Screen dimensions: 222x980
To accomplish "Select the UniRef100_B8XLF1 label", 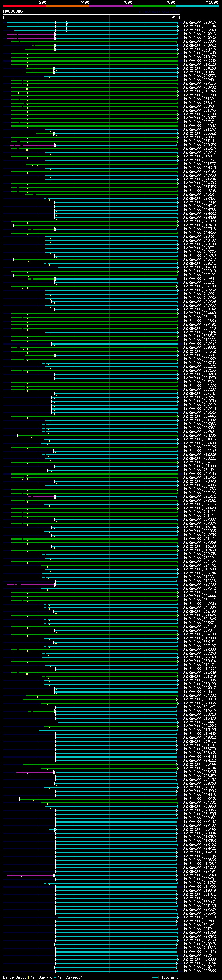I will [x=199, y=642].
